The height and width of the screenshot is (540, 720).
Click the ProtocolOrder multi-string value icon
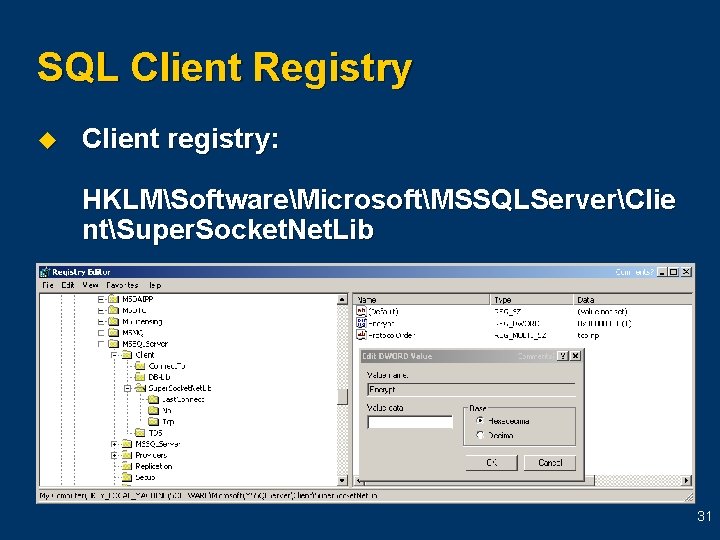(x=361, y=335)
